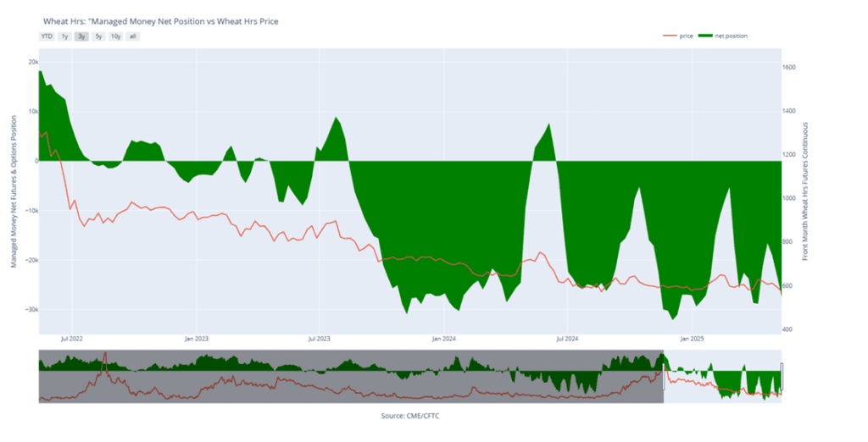This screenshot has width=868, height=442.
Task: Click the −30k left axis tick
Action: [x=31, y=310]
